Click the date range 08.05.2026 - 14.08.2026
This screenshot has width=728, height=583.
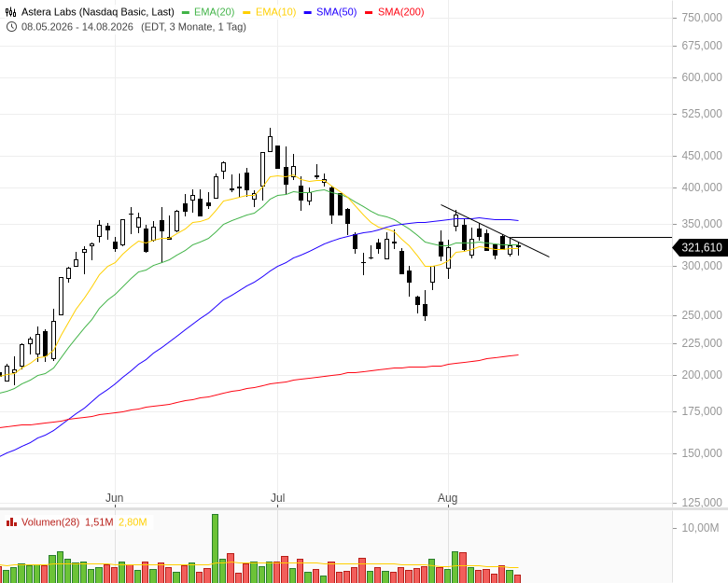(77, 27)
